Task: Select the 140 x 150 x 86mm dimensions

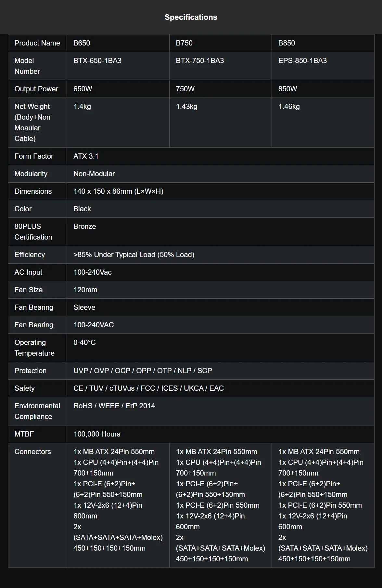Action: 119,191
